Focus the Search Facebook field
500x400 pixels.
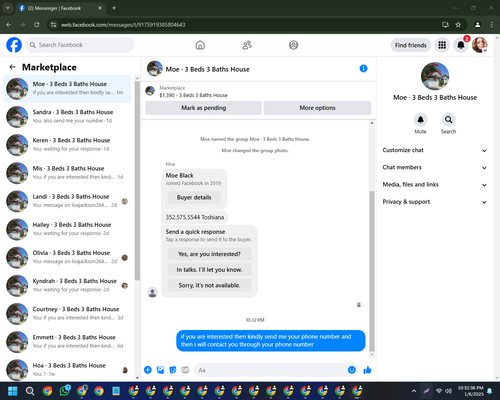(80, 45)
